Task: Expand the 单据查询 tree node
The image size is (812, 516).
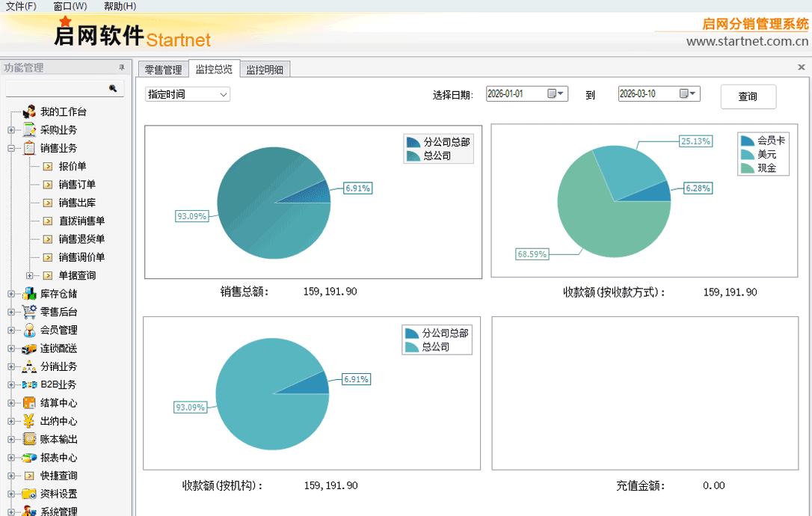Action: (30, 276)
